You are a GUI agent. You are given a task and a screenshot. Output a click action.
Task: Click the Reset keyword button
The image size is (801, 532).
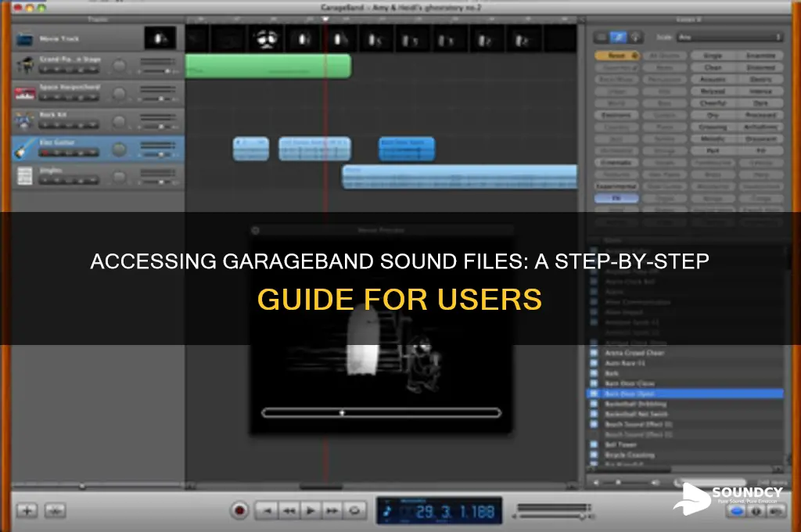(x=616, y=56)
